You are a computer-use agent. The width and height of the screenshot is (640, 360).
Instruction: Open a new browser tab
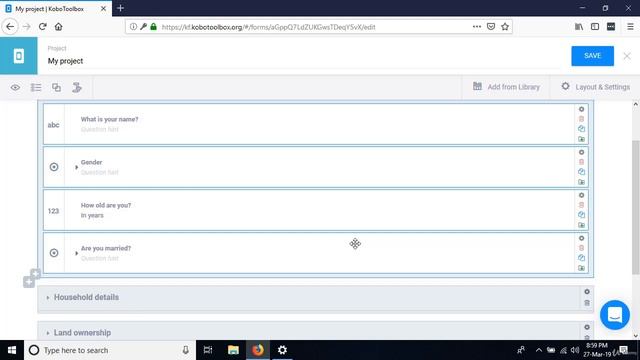pos(120,8)
